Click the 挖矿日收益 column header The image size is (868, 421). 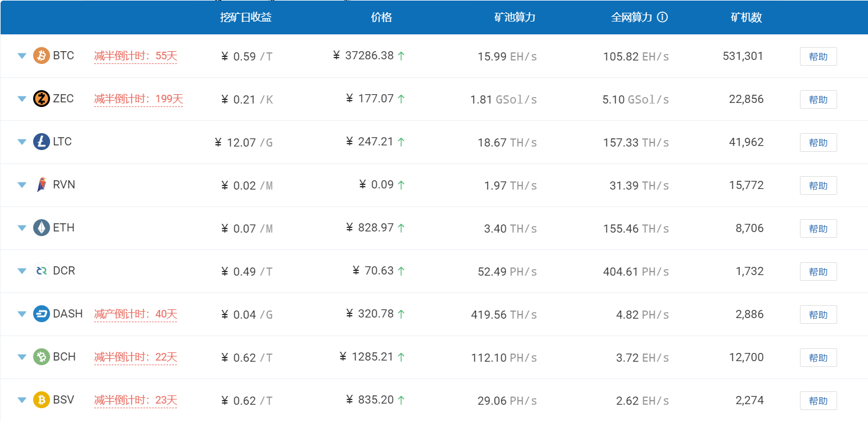(246, 17)
